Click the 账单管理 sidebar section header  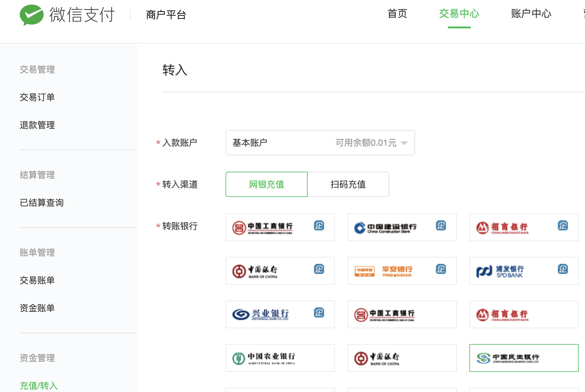click(37, 252)
